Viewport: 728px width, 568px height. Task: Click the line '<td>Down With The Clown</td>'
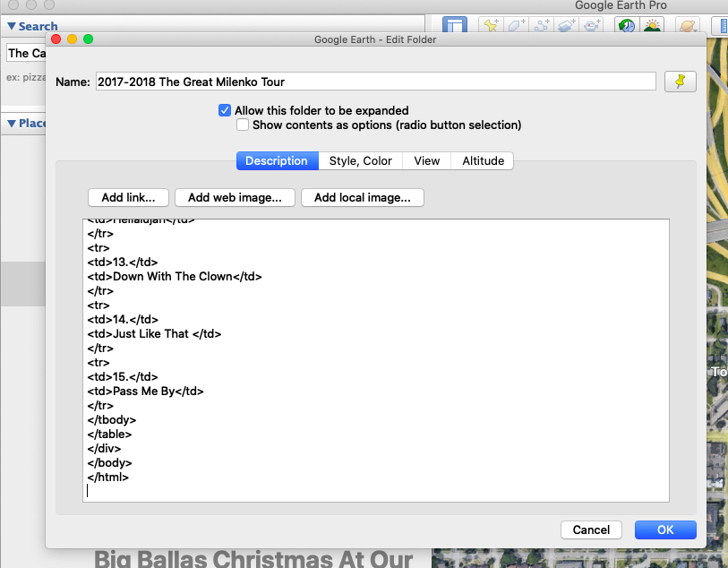[x=175, y=277]
